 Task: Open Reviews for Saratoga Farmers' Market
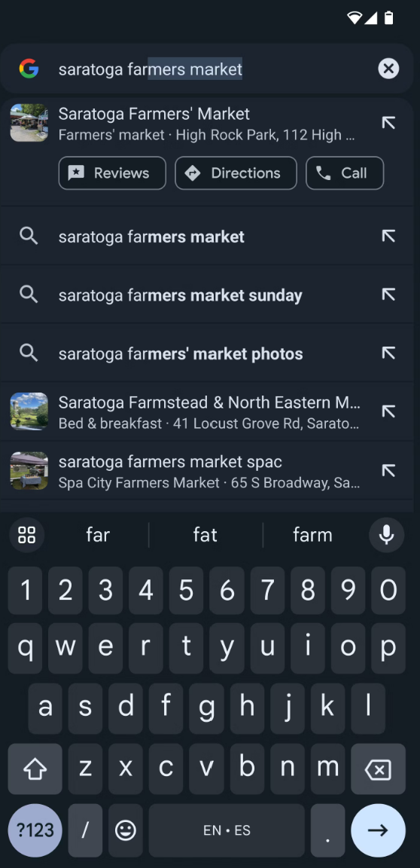[112, 173]
